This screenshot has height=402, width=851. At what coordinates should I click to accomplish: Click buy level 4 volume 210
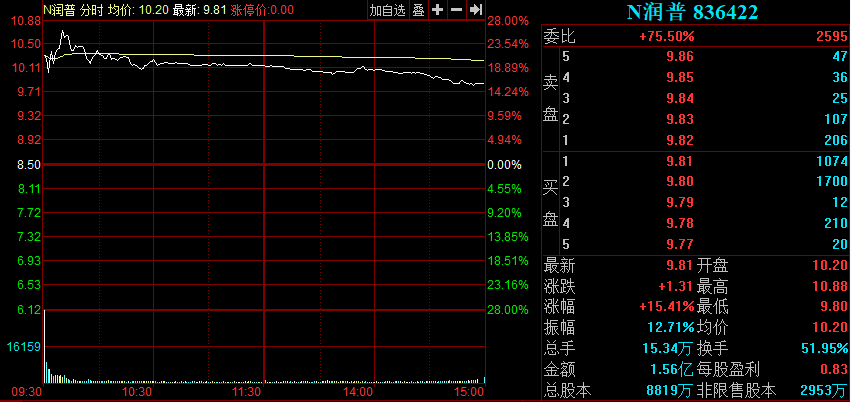coord(836,223)
